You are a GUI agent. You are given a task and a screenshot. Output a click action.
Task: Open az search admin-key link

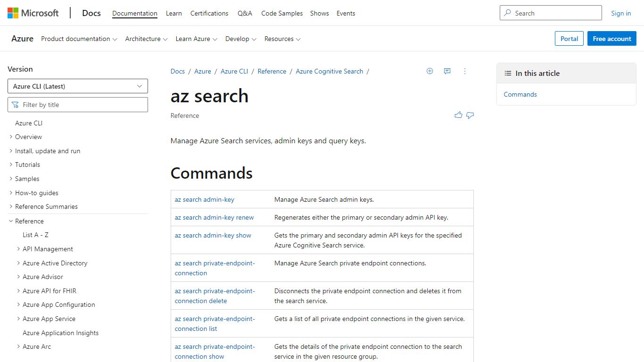tap(205, 199)
